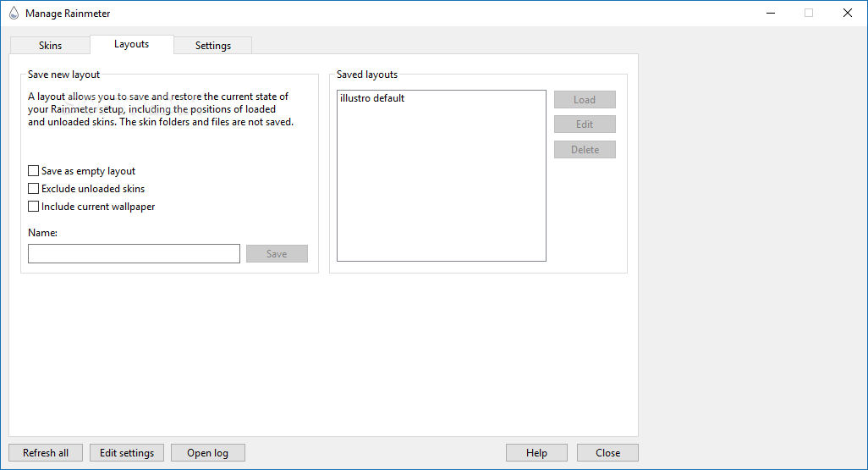This screenshot has height=470, width=868.
Task: Click the Save layout button
Action: click(277, 254)
